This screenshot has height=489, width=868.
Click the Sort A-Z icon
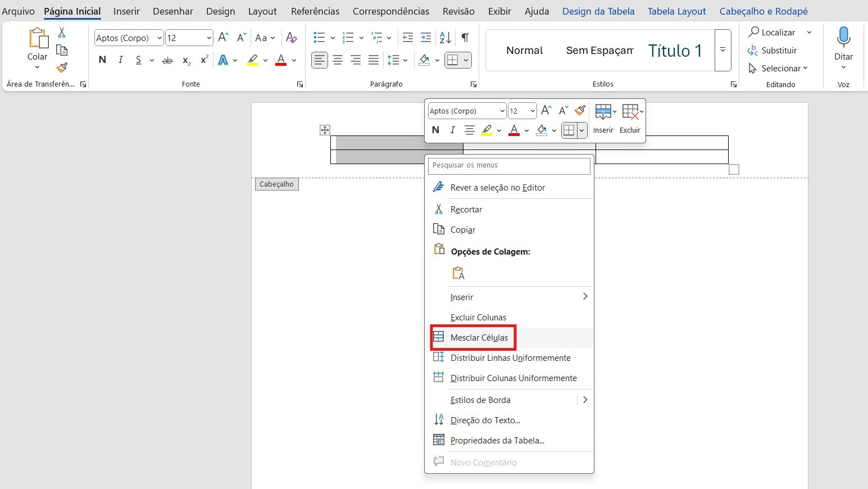(x=445, y=38)
